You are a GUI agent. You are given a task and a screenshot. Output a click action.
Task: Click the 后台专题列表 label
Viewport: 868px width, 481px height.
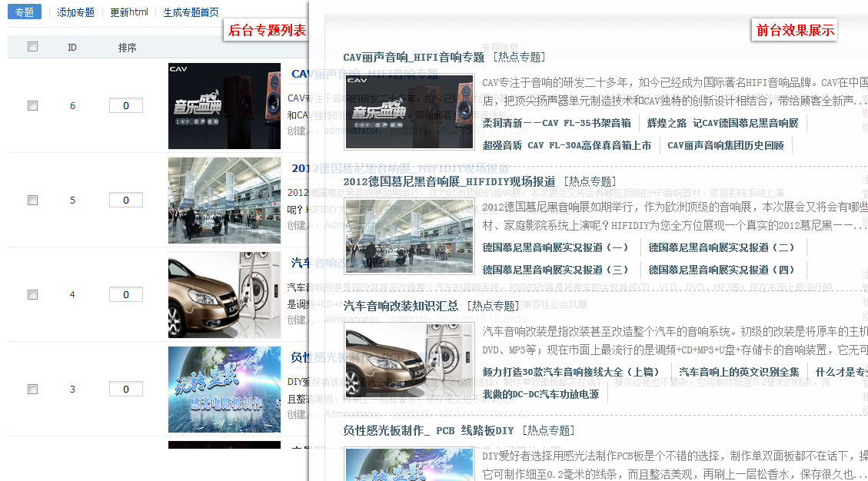[x=267, y=31]
